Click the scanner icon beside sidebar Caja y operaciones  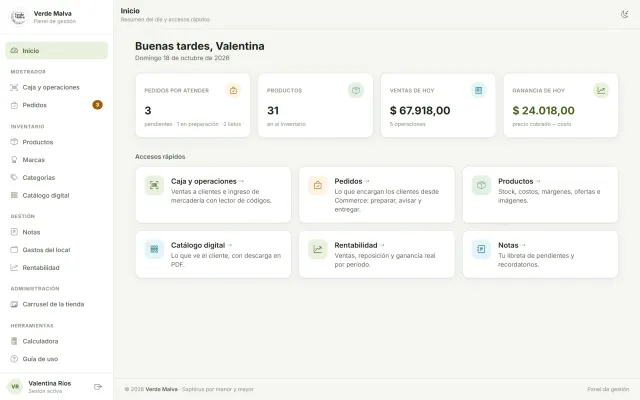click(14, 87)
